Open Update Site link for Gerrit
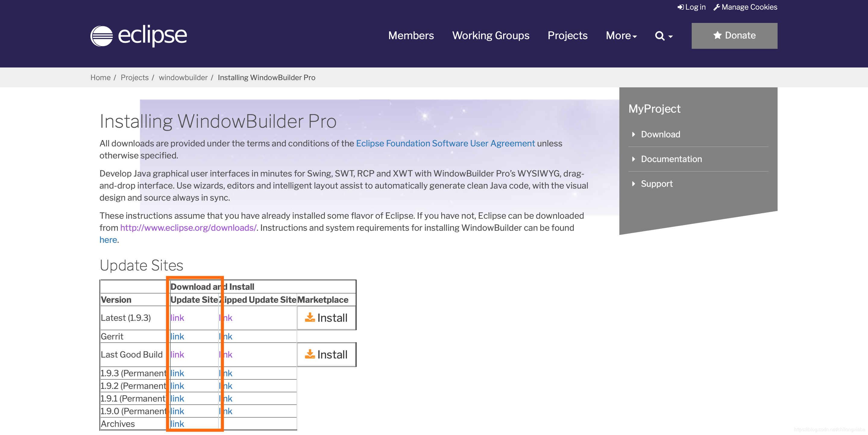 click(177, 336)
